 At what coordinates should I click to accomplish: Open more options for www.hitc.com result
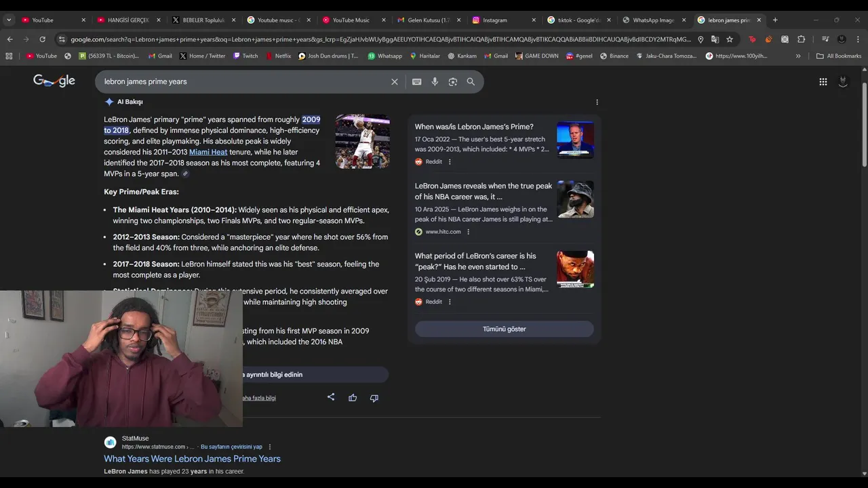[468, 232]
